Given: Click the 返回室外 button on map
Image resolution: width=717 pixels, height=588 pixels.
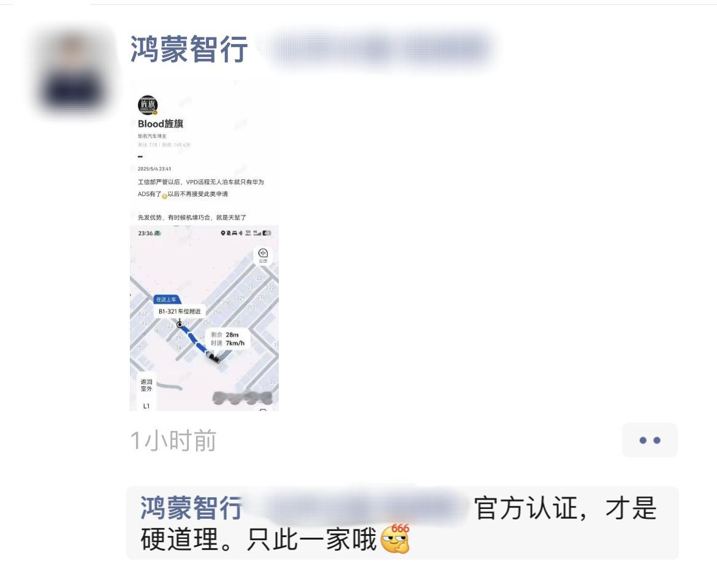Looking at the screenshot, I should pyautogui.click(x=146, y=385).
